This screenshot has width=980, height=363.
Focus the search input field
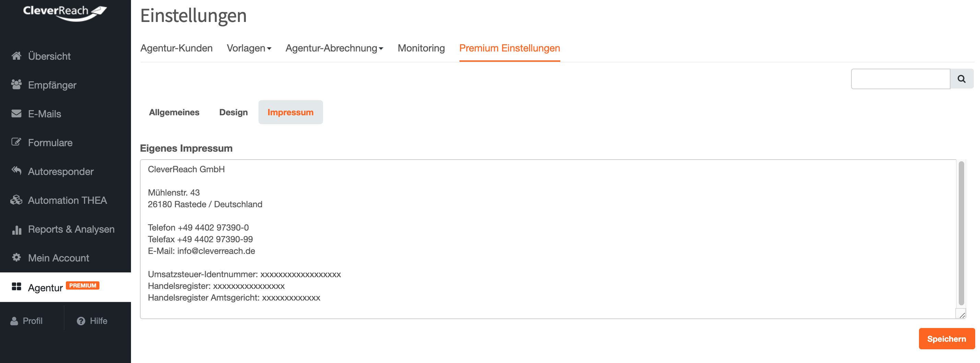[900, 79]
